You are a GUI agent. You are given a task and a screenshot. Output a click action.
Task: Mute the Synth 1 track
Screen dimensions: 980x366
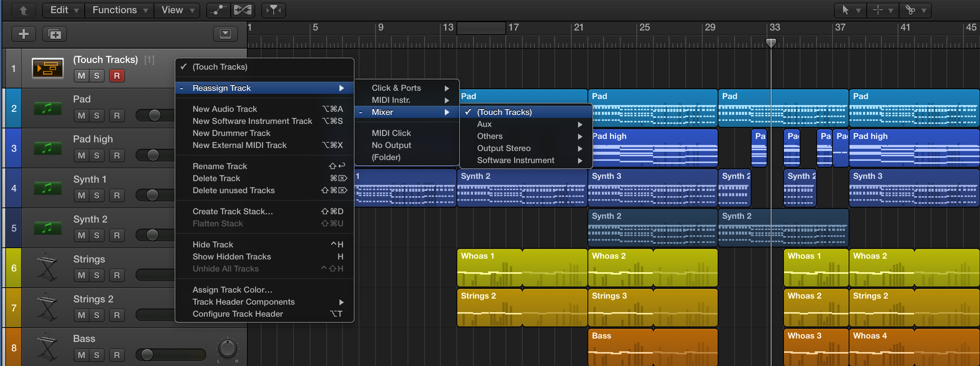coord(81,195)
